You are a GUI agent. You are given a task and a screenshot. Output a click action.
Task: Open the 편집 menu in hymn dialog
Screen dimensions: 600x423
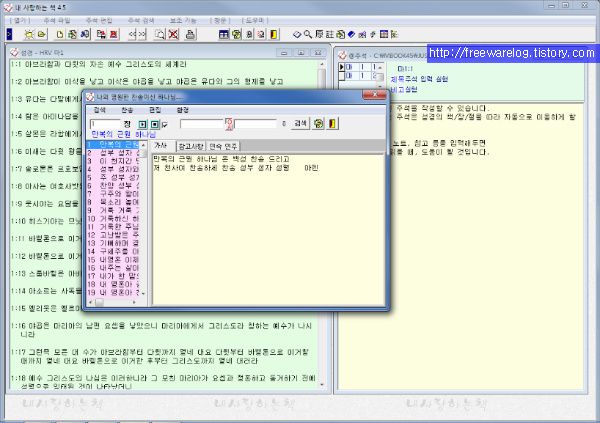tap(155, 110)
